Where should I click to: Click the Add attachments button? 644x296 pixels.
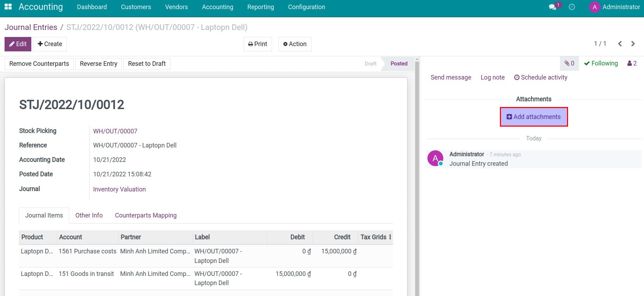(x=534, y=117)
